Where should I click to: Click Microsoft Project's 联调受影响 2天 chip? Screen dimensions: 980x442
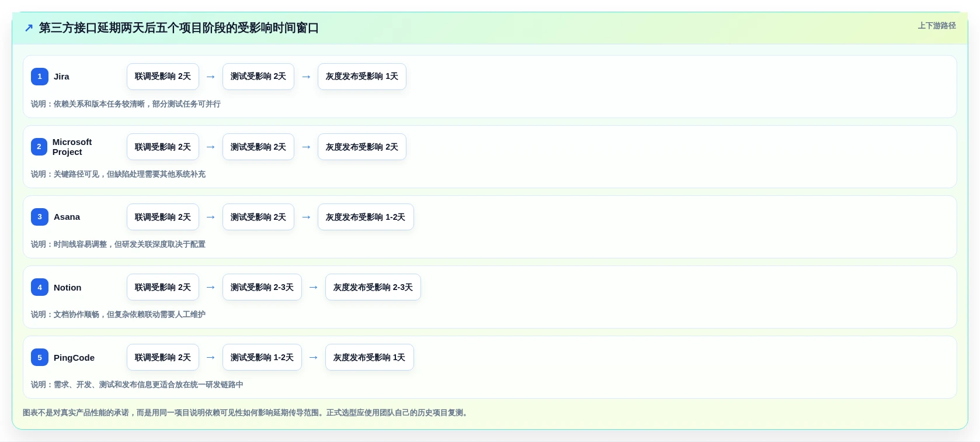tap(163, 147)
